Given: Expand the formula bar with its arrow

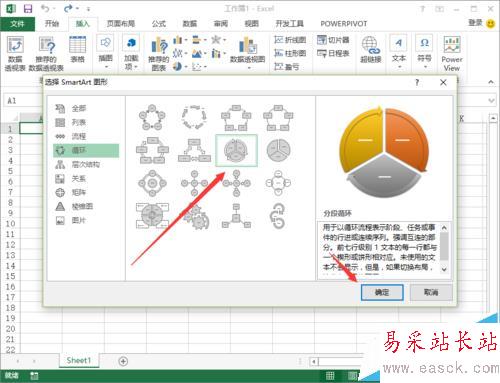Looking at the screenshot, I should (x=491, y=100).
